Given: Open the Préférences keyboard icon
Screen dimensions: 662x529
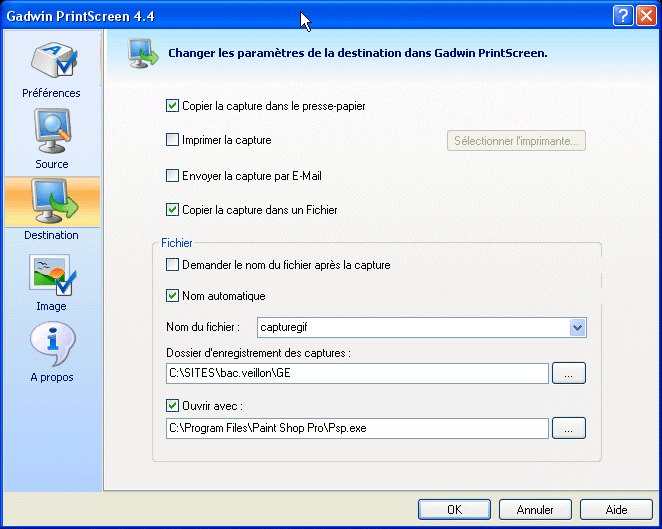Looking at the screenshot, I should (54, 60).
